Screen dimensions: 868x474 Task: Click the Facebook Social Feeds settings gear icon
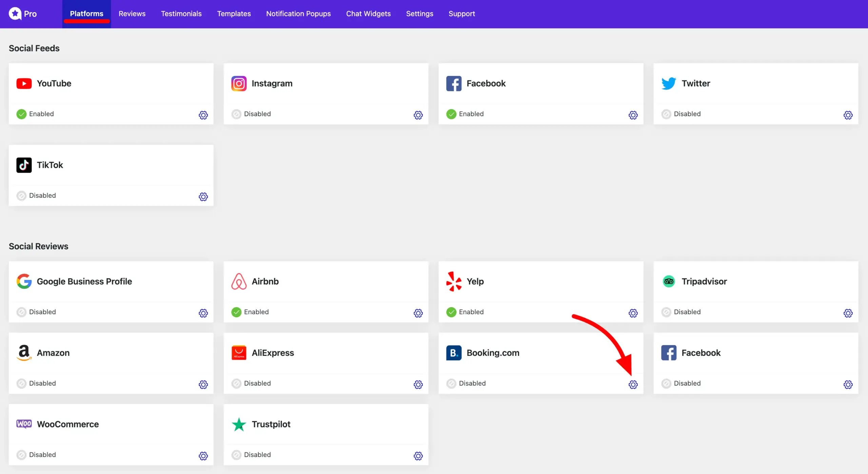(633, 115)
